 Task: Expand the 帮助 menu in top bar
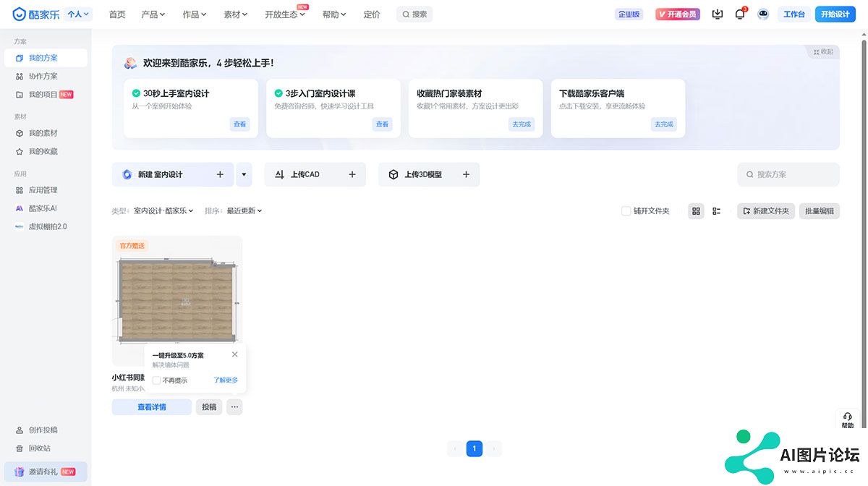(334, 14)
